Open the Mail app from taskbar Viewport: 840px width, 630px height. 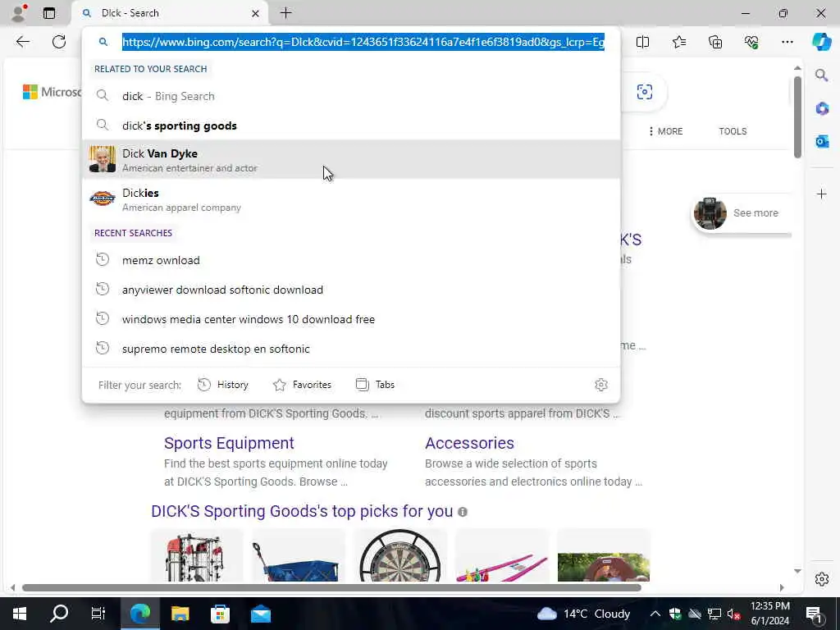tap(261, 614)
